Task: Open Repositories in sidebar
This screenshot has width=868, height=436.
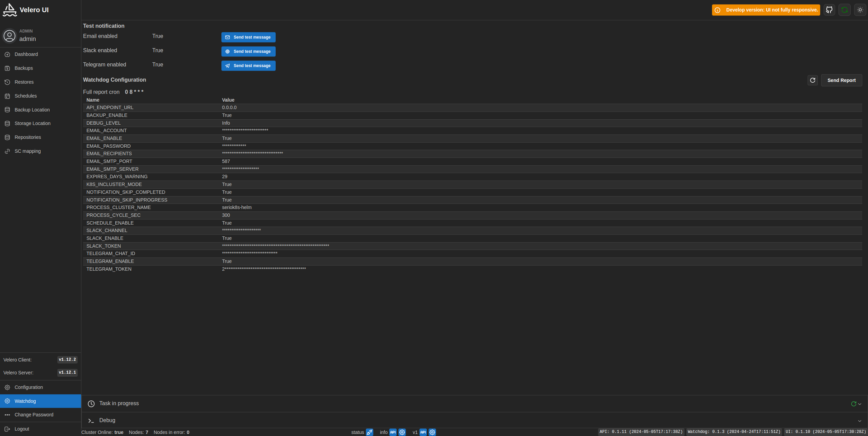Action: click(x=40, y=137)
